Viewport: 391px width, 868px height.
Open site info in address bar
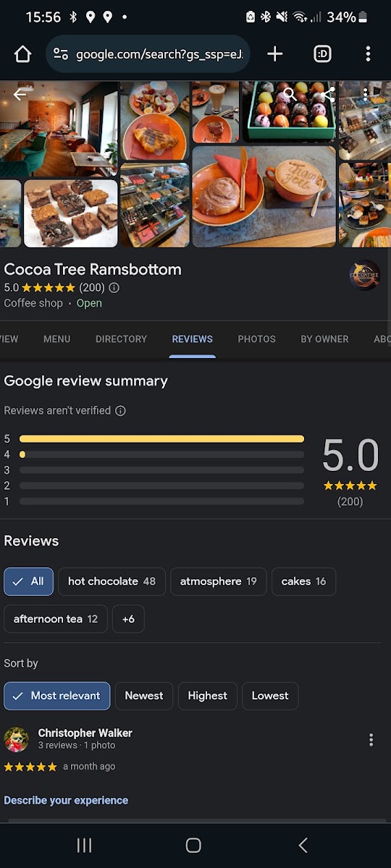coord(61,54)
